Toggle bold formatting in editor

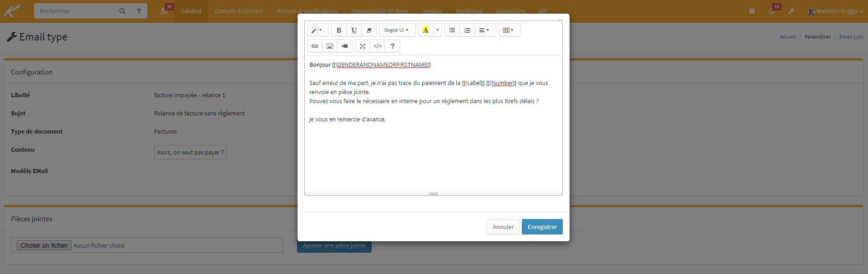coord(339,30)
